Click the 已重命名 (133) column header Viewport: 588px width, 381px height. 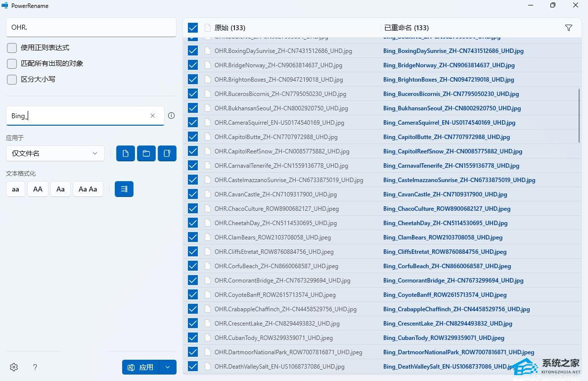coord(406,28)
